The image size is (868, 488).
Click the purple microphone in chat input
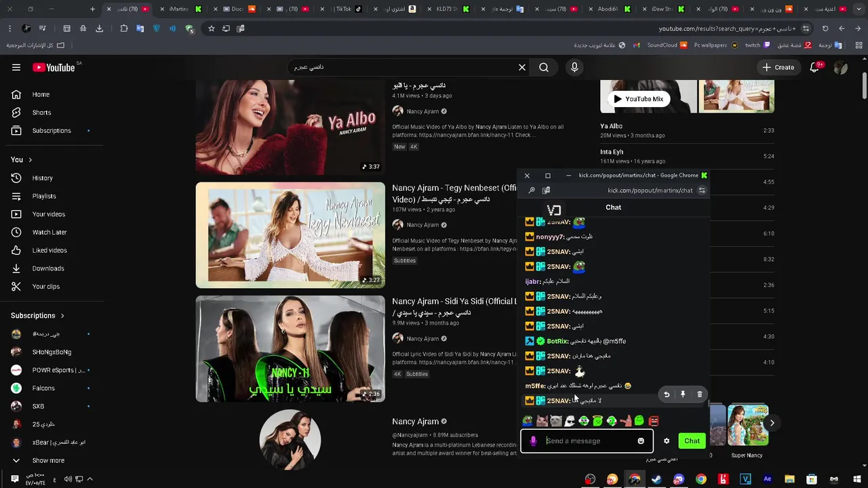[533, 441]
